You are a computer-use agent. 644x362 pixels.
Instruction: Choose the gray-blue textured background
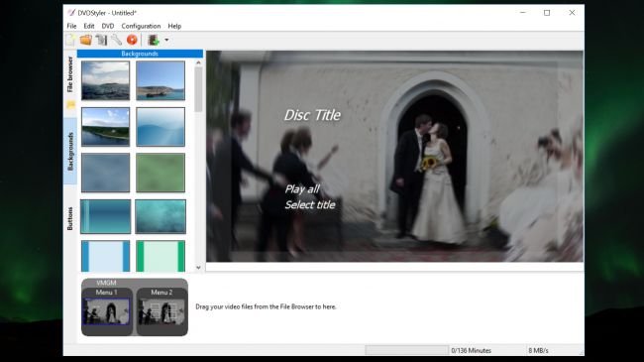[106, 173]
